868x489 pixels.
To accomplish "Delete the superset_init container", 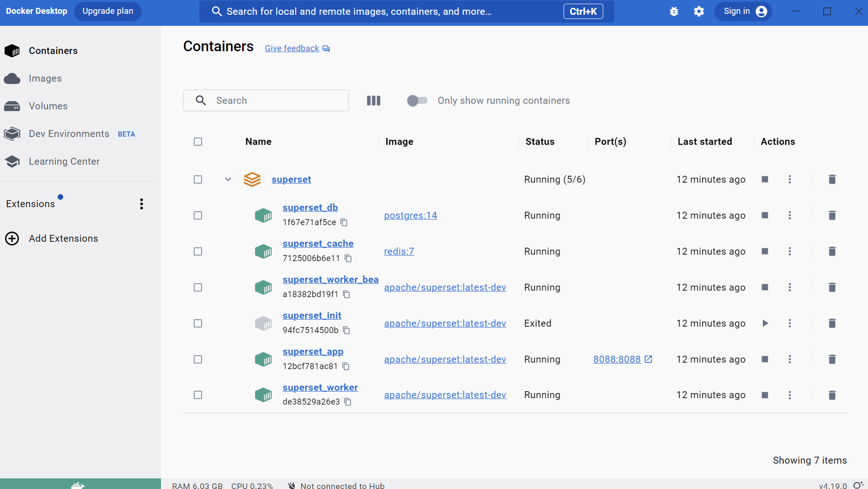I will click(832, 323).
